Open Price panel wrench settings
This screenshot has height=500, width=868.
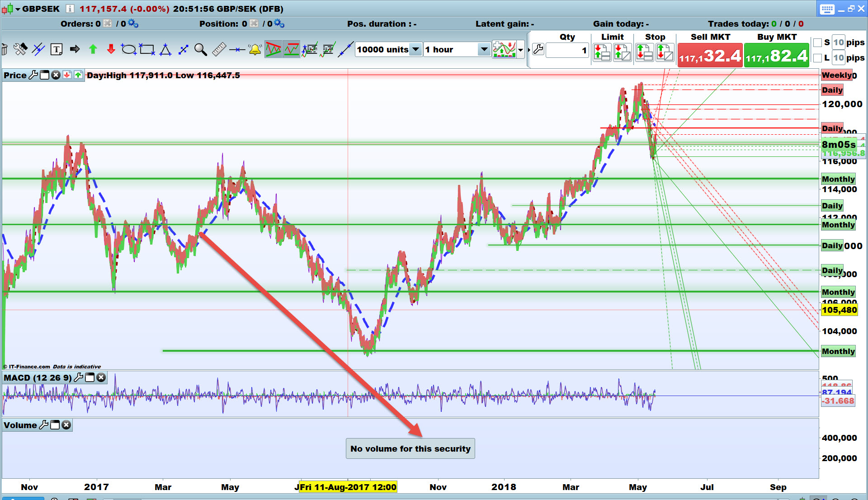(x=33, y=75)
